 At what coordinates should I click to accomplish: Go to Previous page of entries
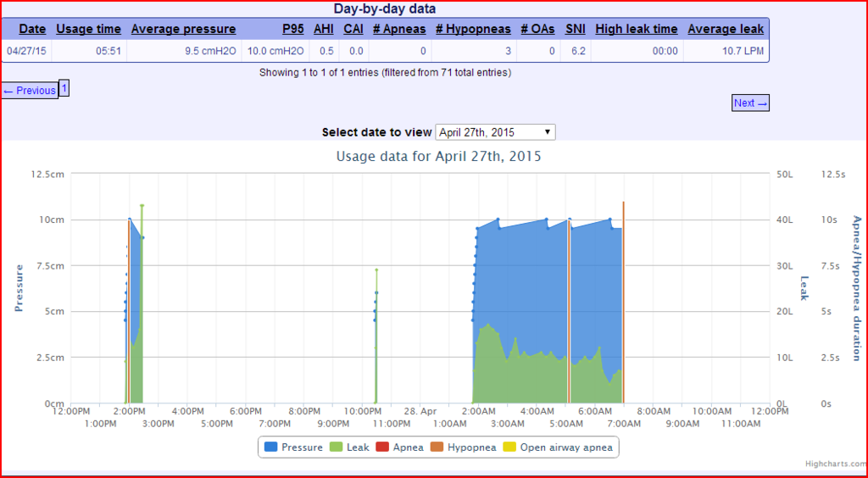[x=30, y=91]
